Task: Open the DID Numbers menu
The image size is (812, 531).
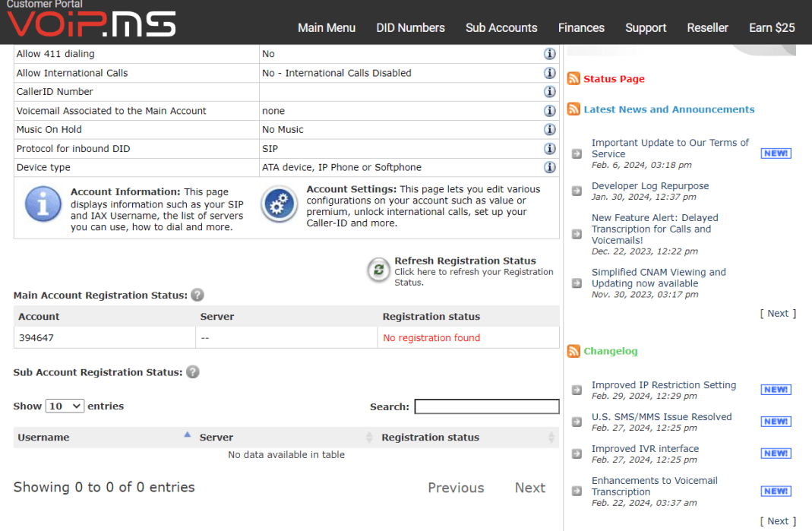Action: 410,28
